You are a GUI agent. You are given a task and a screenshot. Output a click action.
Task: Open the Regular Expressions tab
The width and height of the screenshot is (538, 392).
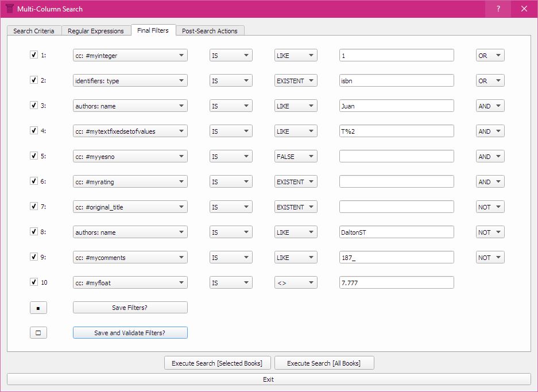point(95,31)
